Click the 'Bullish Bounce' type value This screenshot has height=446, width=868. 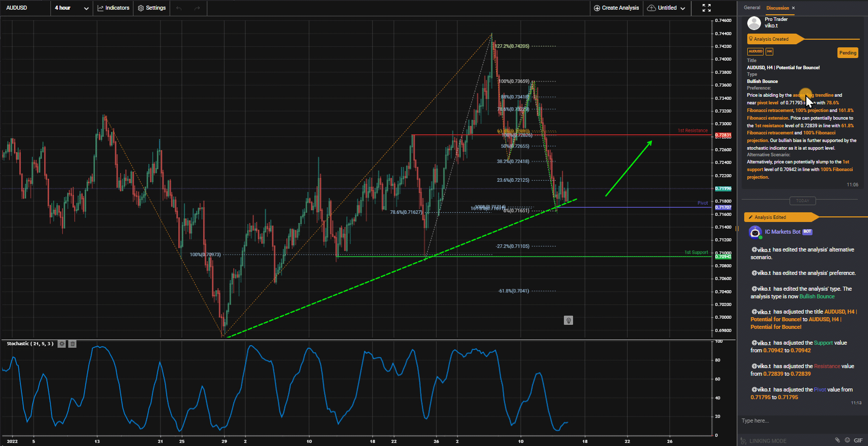point(763,81)
